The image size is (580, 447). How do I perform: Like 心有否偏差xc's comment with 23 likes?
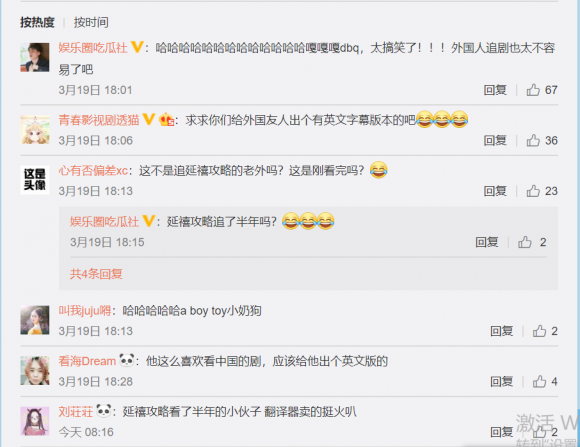(x=533, y=191)
